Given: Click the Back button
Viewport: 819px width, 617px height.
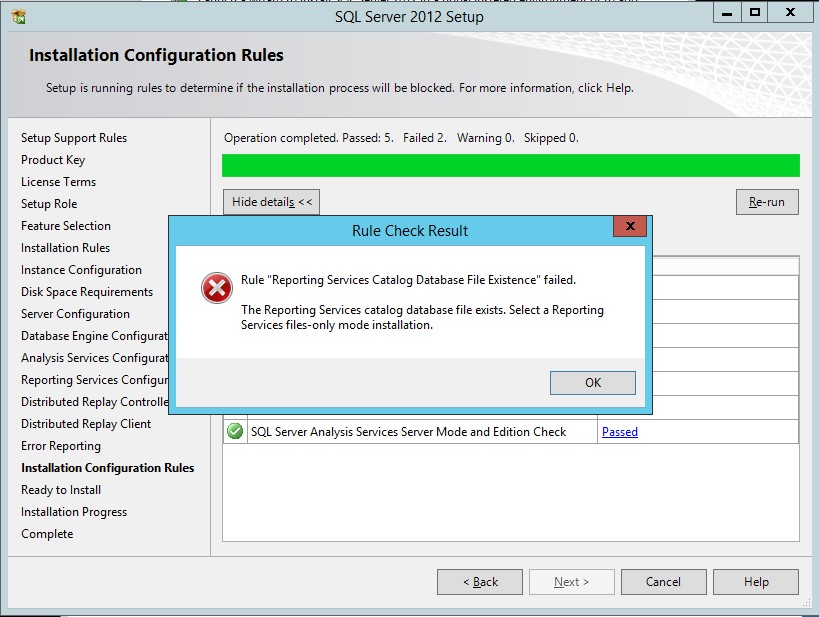Looking at the screenshot, I should click(480, 581).
